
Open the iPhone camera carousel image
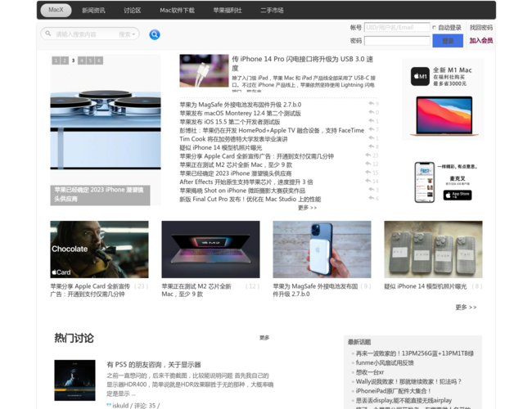pyautogui.click(x=106, y=129)
